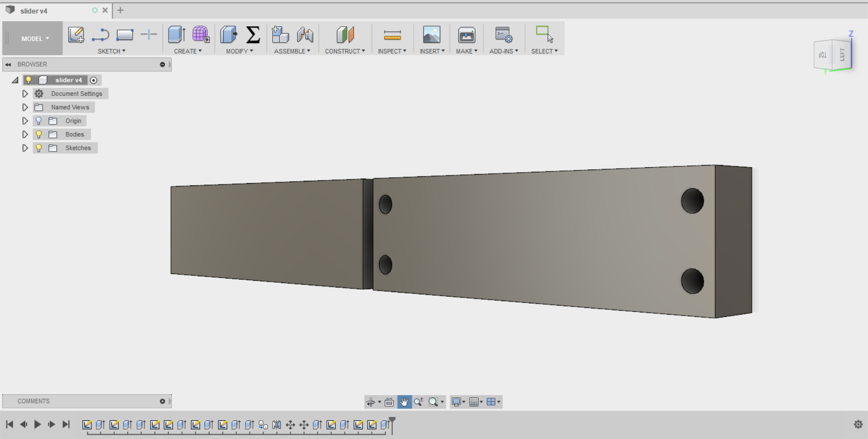Hide the Bodies folder via lightbulb
The image size is (868, 439).
pos(39,134)
